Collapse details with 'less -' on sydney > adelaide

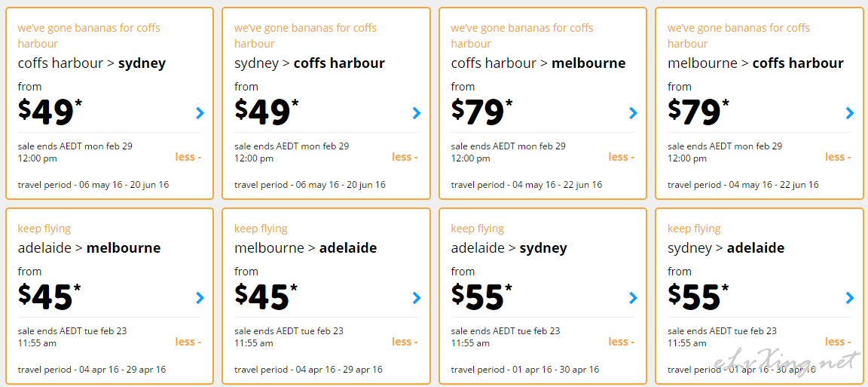[838, 342]
